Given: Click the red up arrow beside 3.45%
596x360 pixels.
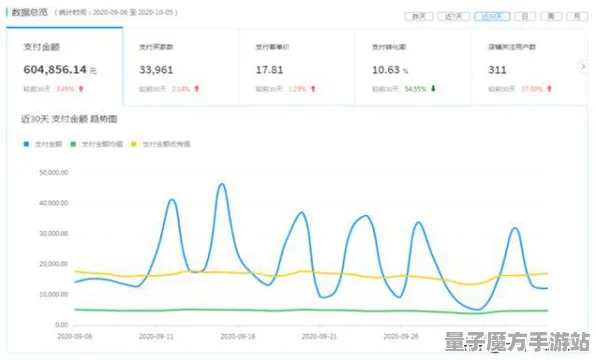Looking at the screenshot, I should (81, 89).
